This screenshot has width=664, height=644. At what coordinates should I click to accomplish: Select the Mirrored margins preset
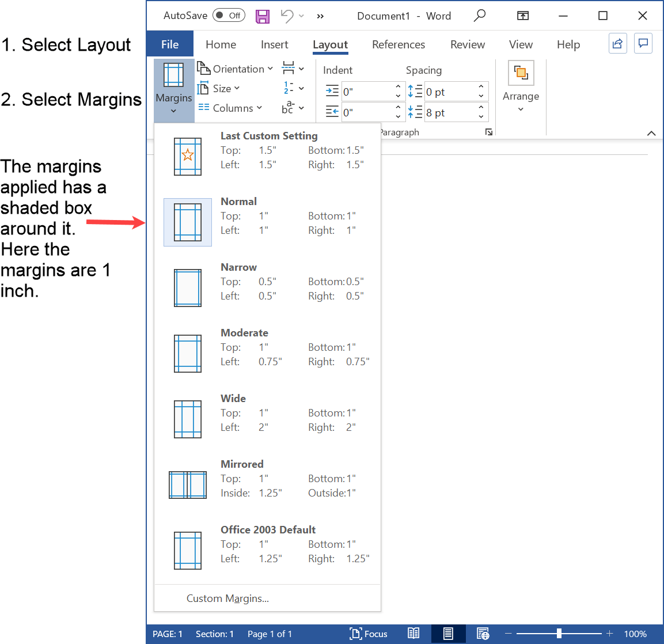click(x=267, y=484)
